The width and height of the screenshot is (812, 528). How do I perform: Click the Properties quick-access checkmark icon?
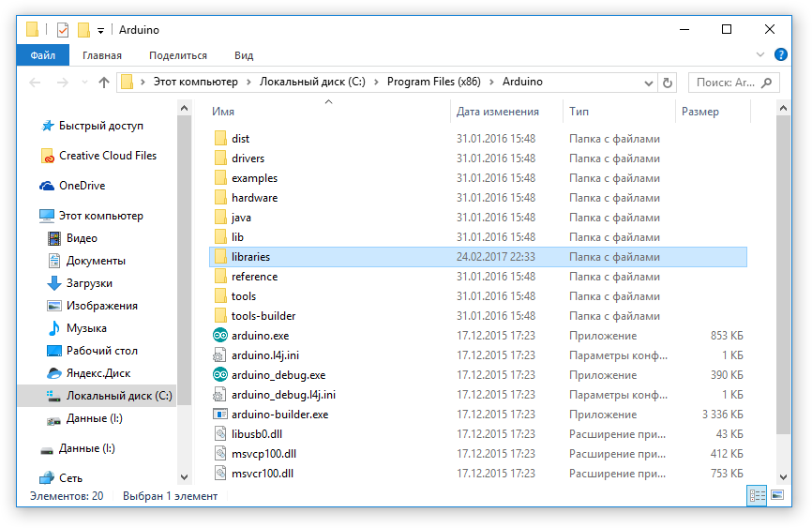[x=63, y=30]
